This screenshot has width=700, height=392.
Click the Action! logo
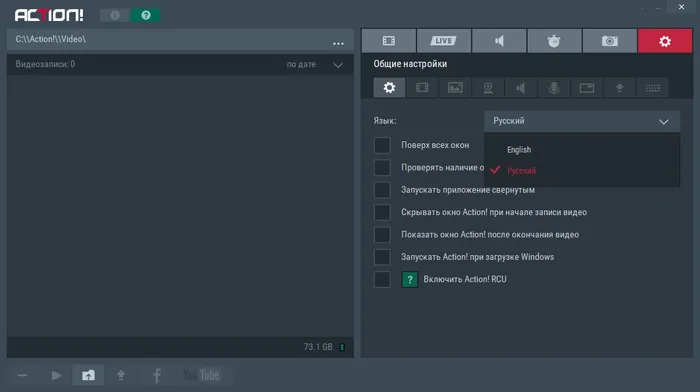tap(49, 15)
